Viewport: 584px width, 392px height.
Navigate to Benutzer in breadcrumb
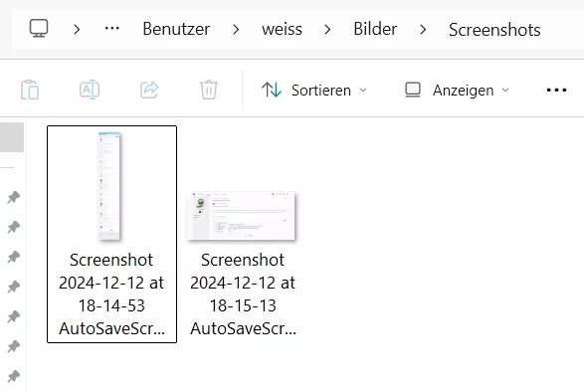(x=176, y=29)
